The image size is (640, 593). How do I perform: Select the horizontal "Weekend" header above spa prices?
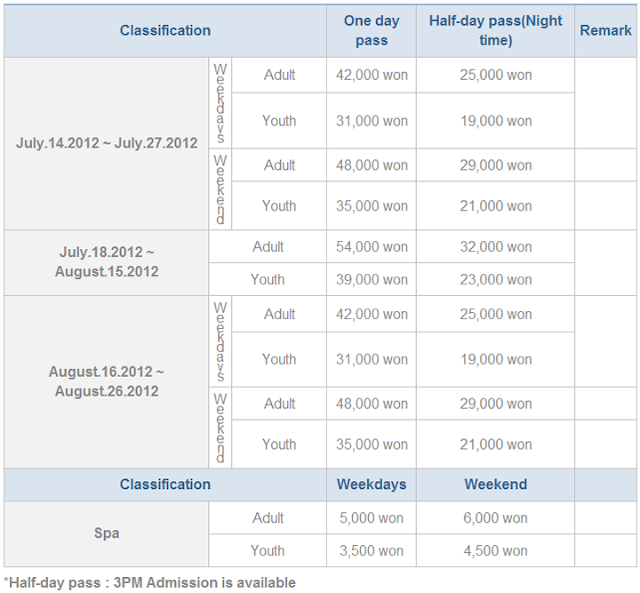(x=495, y=485)
